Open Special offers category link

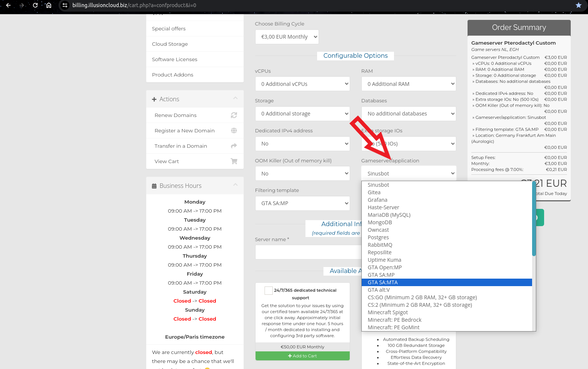point(195,28)
